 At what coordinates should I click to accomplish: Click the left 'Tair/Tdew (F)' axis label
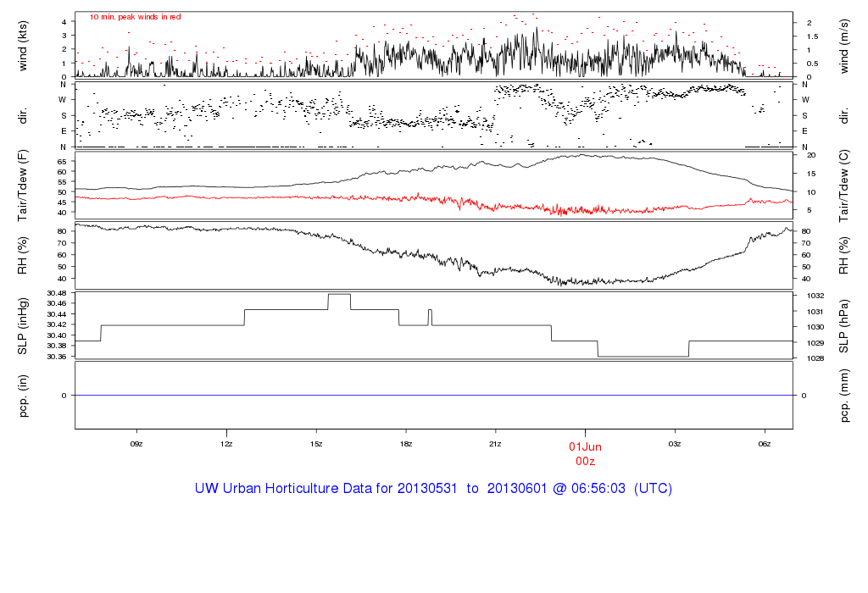[23, 186]
